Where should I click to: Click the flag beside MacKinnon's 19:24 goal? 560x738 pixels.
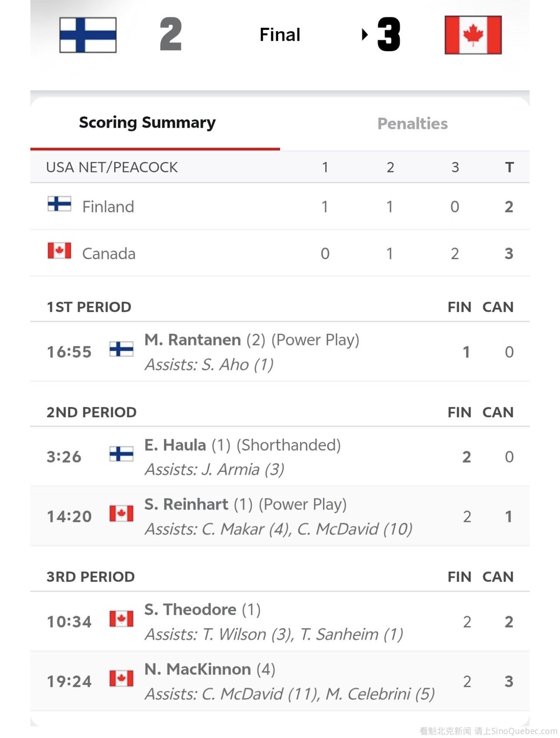tap(121, 679)
